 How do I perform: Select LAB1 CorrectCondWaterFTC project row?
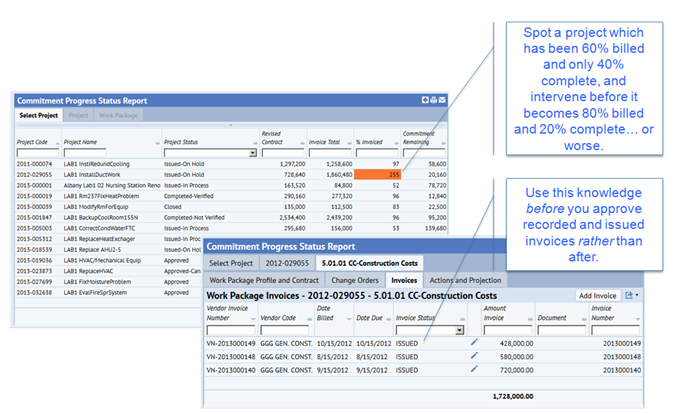point(231,228)
